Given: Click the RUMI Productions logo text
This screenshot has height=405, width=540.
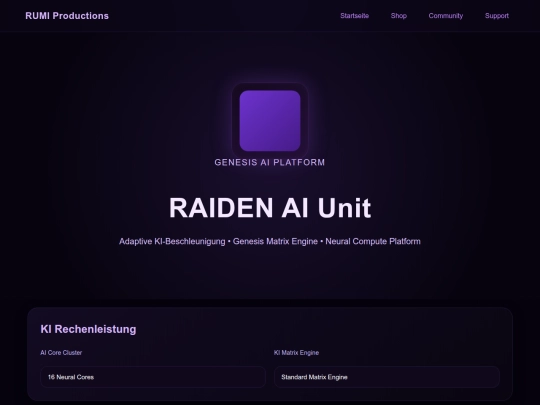Looking at the screenshot, I should pos(67,16).
